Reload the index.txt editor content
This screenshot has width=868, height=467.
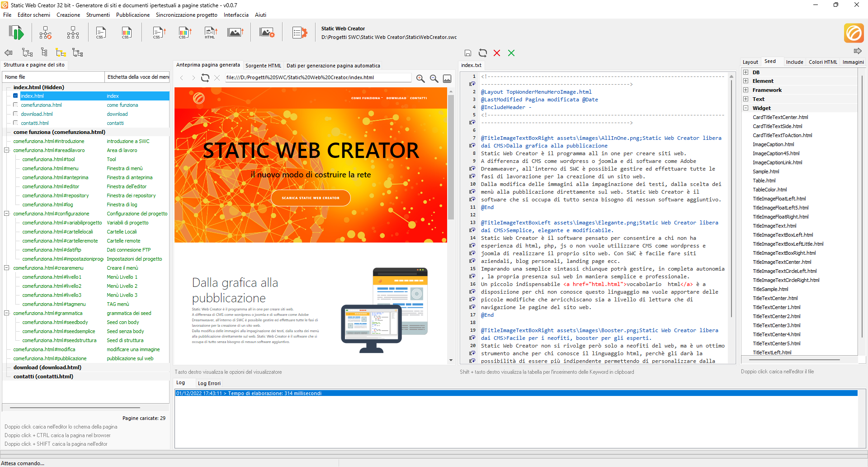coord(483,53)
